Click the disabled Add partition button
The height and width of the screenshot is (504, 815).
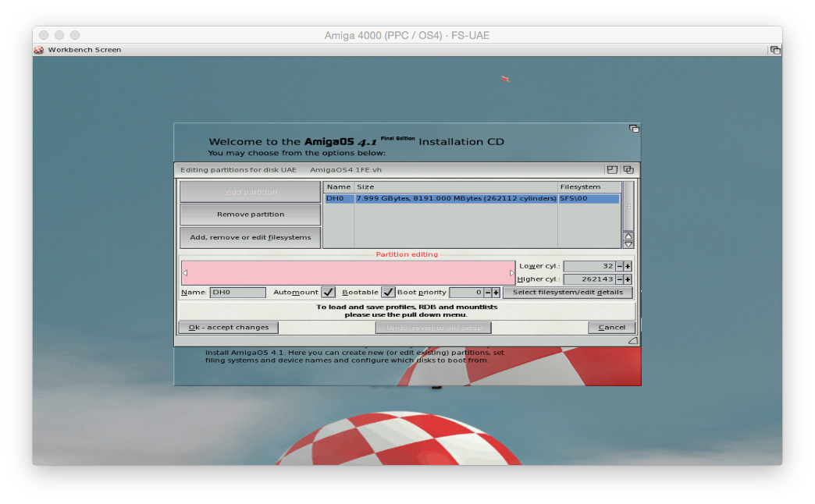point(251,192)
